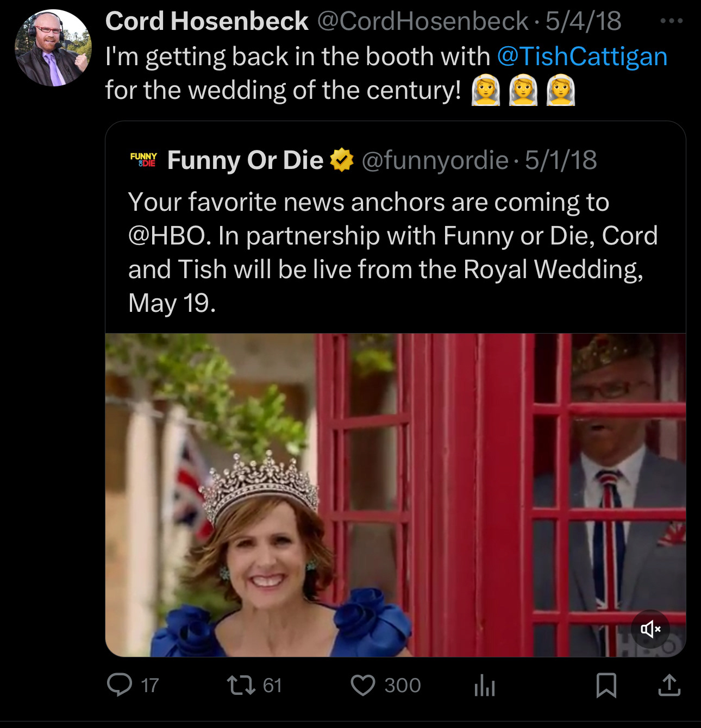The width and height of the screenshot is (701, 728).
Task: Open the @funnyordie handle
Action: tap(435, 160)
